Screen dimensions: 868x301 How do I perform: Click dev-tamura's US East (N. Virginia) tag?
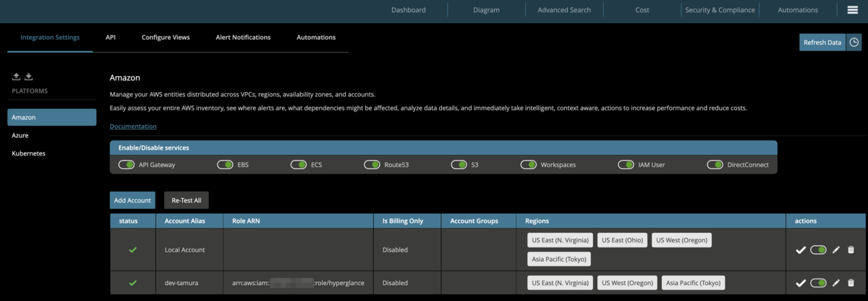pyautogui.click(x=561, y=283)
